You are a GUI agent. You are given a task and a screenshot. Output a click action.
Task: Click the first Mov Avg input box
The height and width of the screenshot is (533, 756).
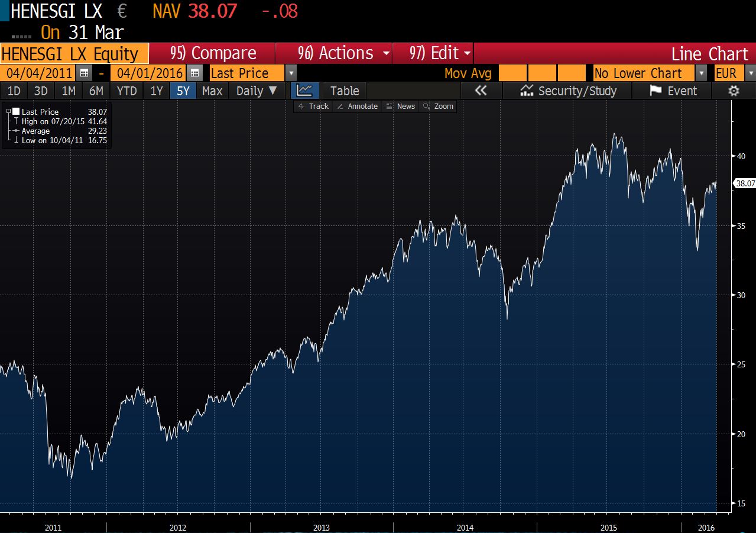click(512, 73)
